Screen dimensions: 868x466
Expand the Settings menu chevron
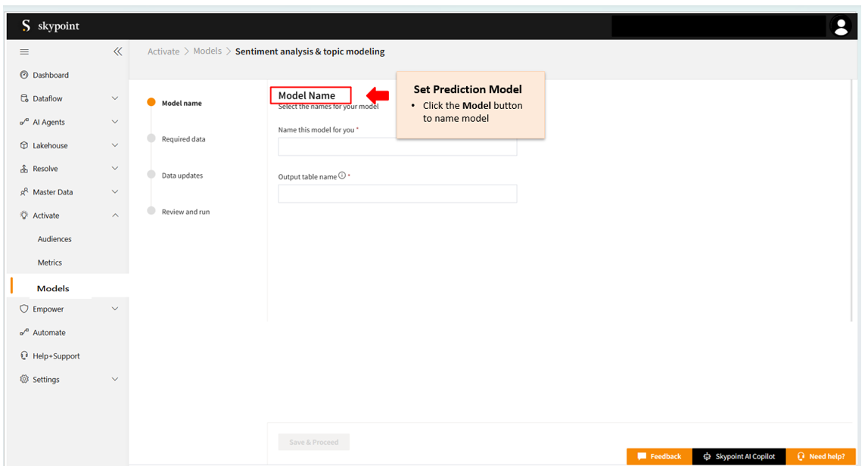[115, 379]
